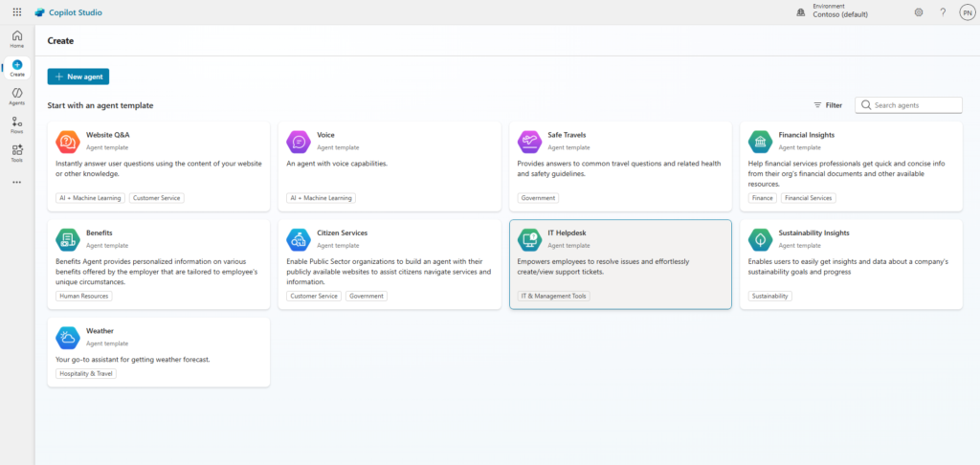This screenshot has height=465, width=980.
Task: Click the Voice card description text
Action: point(337,163)
